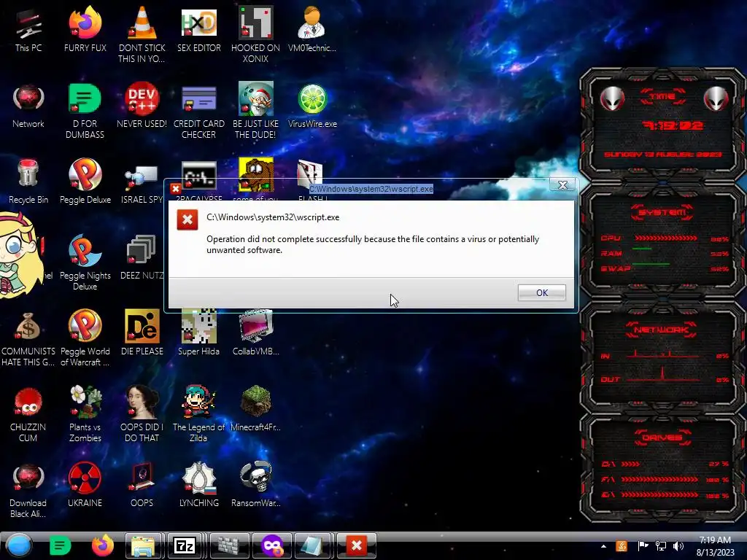Open the Peggle Nights Deluxe icon

pyautogui.click(x=85, y=262)
